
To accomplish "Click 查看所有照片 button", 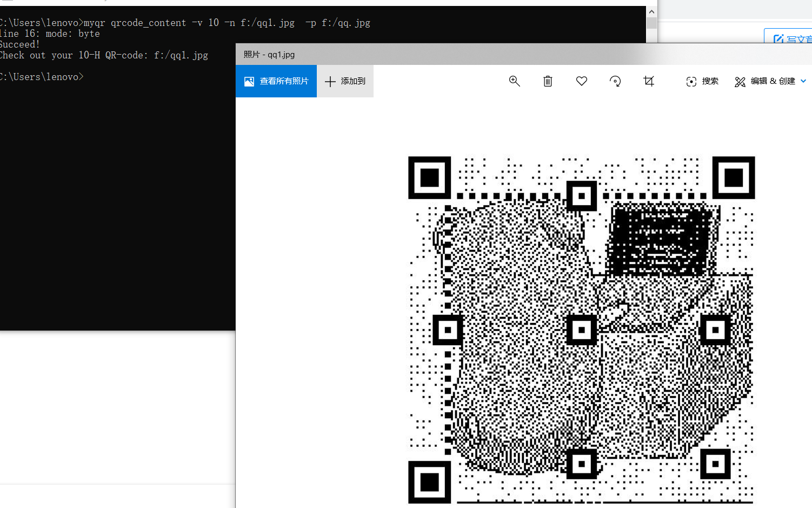I will click(x=276, y=81).
